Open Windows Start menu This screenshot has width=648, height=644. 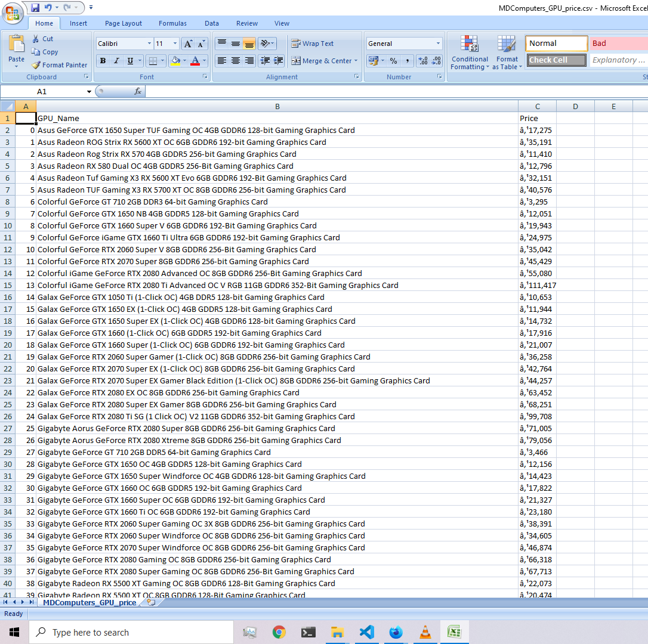pos(14,632)
